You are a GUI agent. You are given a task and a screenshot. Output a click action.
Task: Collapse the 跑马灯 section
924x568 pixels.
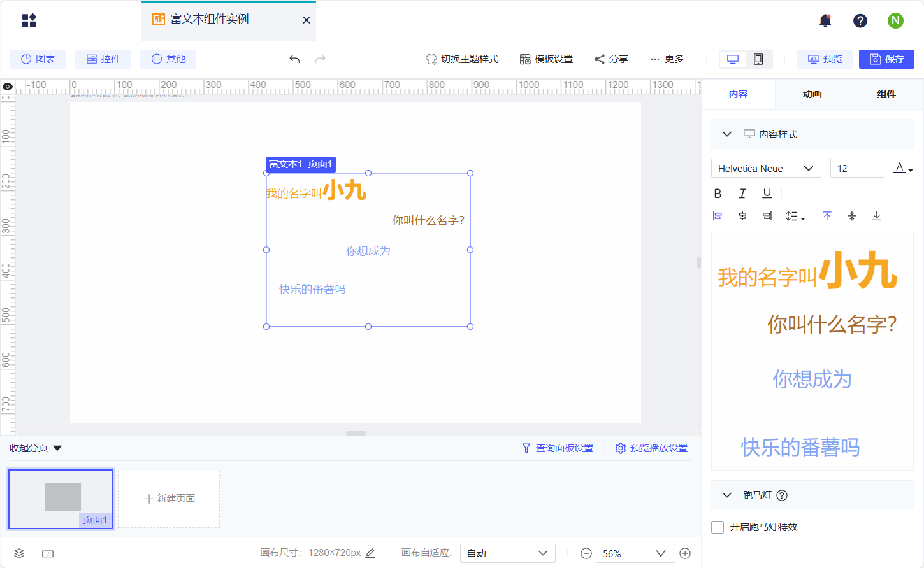[x=727, y=495]
